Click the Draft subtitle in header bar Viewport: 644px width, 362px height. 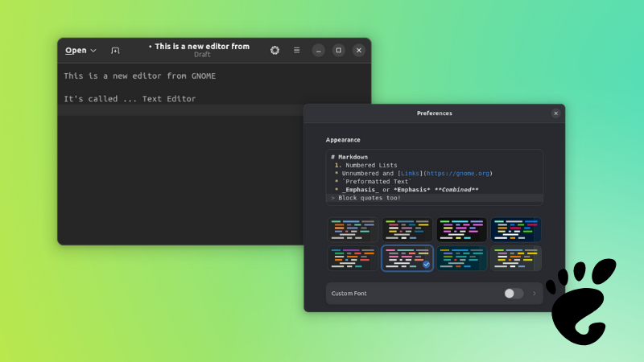point(202,56)
